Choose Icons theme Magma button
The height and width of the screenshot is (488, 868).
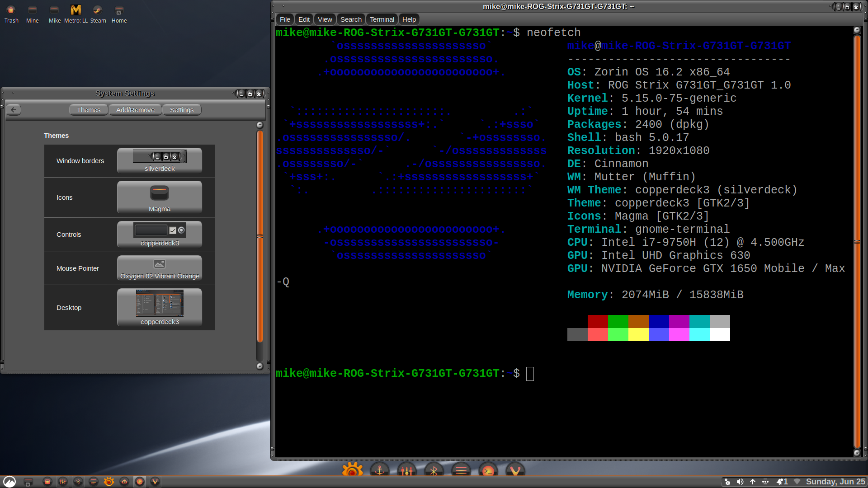click(x=160, y=197)
